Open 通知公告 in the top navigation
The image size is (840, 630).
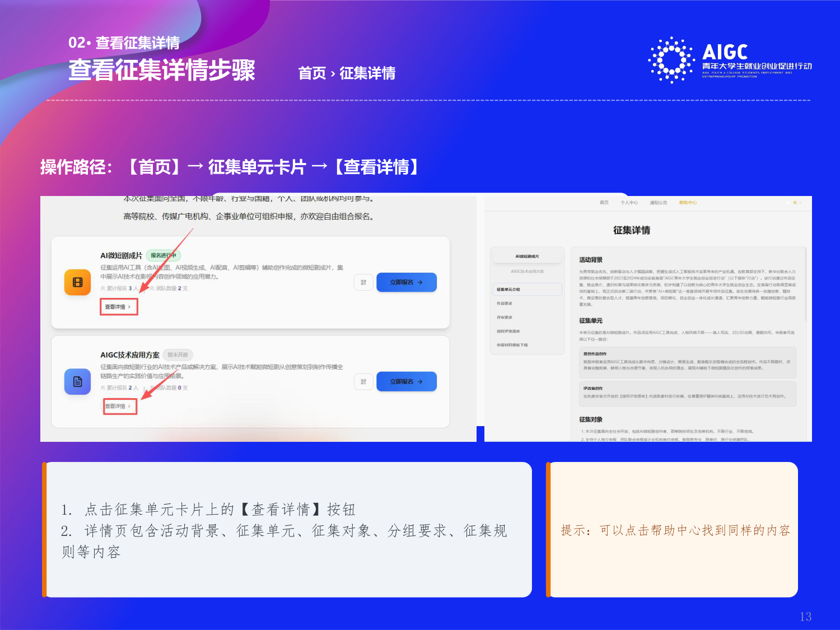[x=659, y=203]
